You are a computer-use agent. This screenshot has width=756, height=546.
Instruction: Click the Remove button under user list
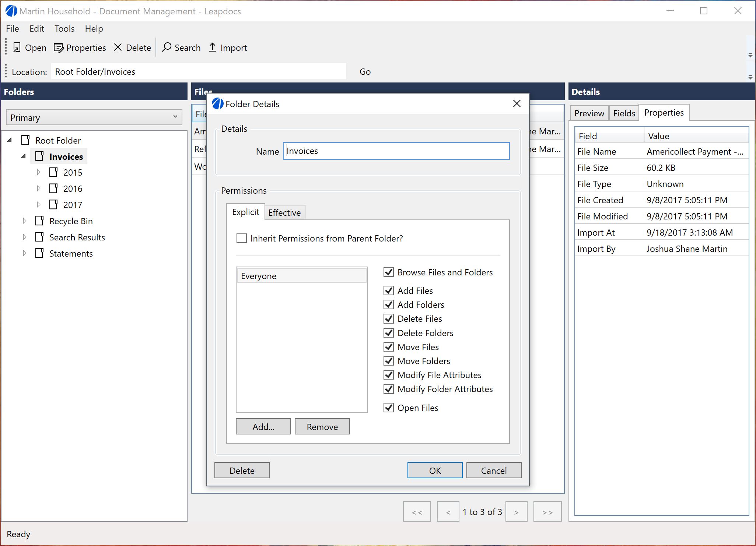(x=322, y=427)
